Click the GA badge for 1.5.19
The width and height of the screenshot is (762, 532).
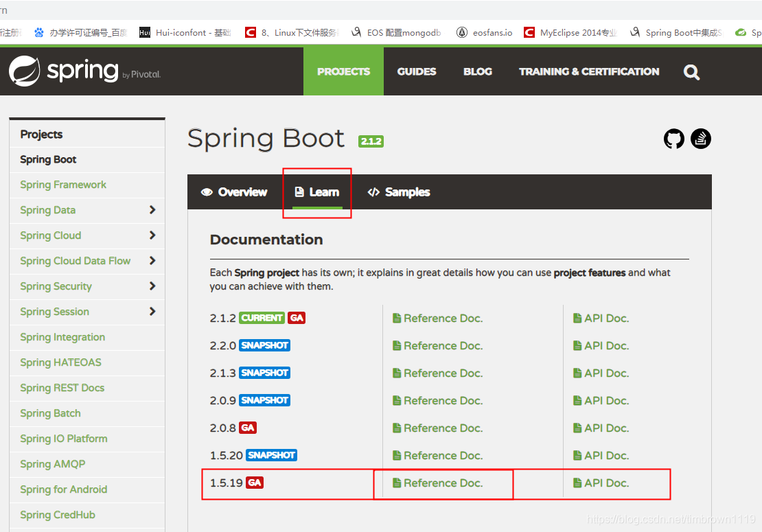tap(255, 483)
